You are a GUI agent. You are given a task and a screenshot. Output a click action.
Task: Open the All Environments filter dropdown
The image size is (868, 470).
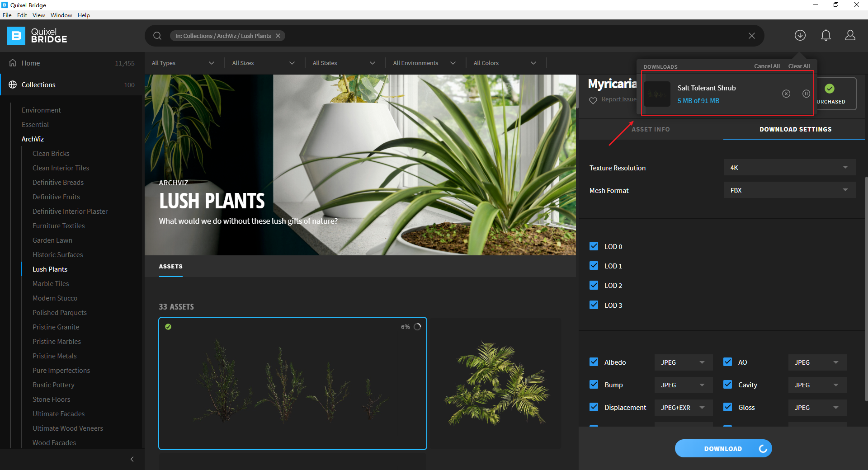(425, 63)
